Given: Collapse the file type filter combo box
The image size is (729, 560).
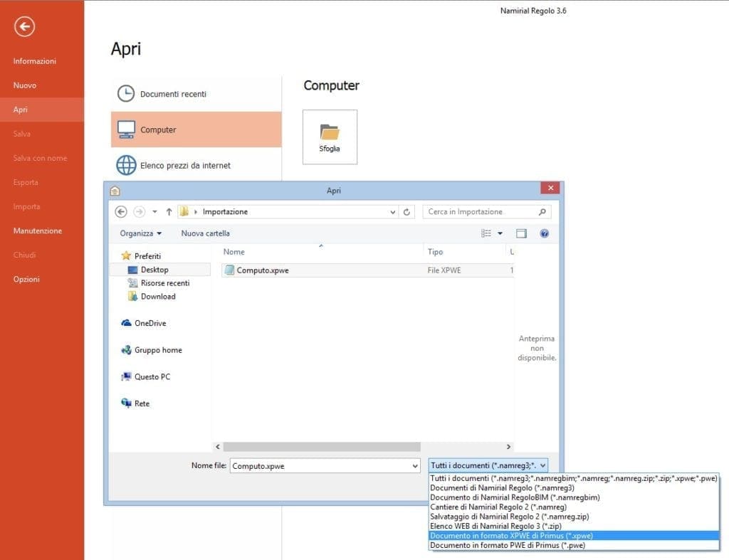Looking at the screenshot, I should point(488,465).
